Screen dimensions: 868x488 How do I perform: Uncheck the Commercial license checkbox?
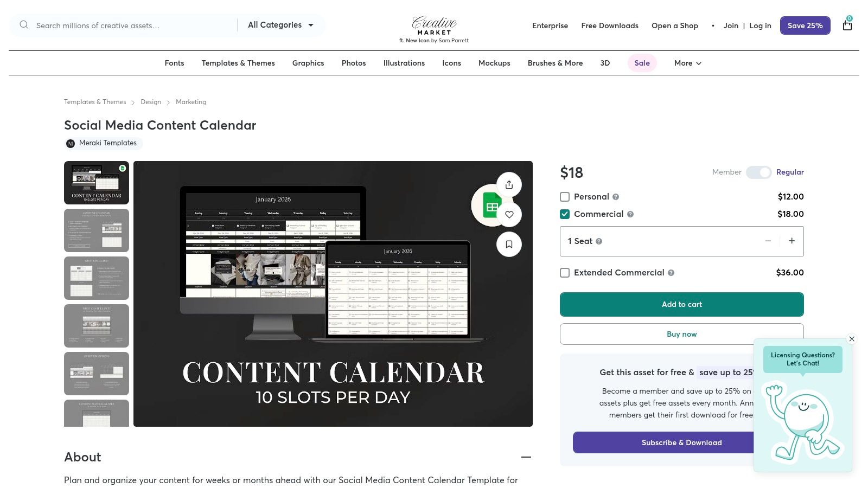(x=565, y=214)
